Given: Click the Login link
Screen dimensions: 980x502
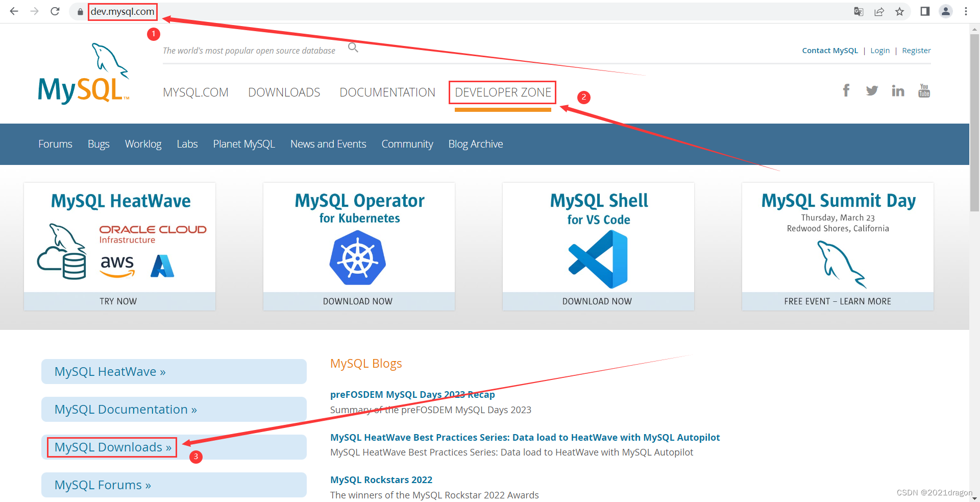Looking at the screenshot, I should (880, 51).
